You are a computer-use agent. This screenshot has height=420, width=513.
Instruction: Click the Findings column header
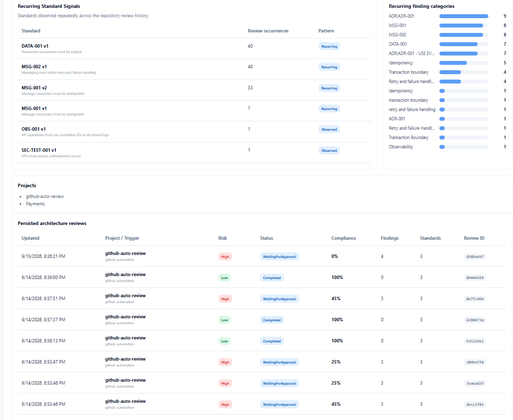point(390,238)
